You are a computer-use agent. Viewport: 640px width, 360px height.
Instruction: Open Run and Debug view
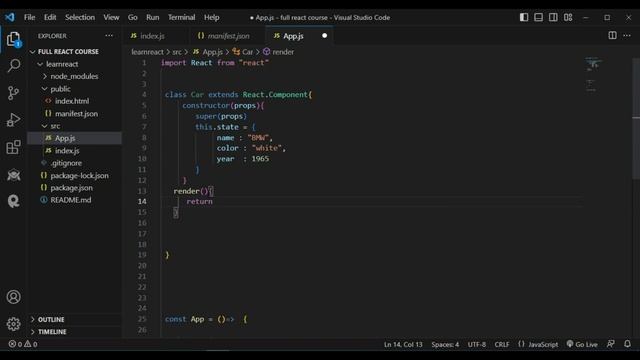tap(13, 120)
